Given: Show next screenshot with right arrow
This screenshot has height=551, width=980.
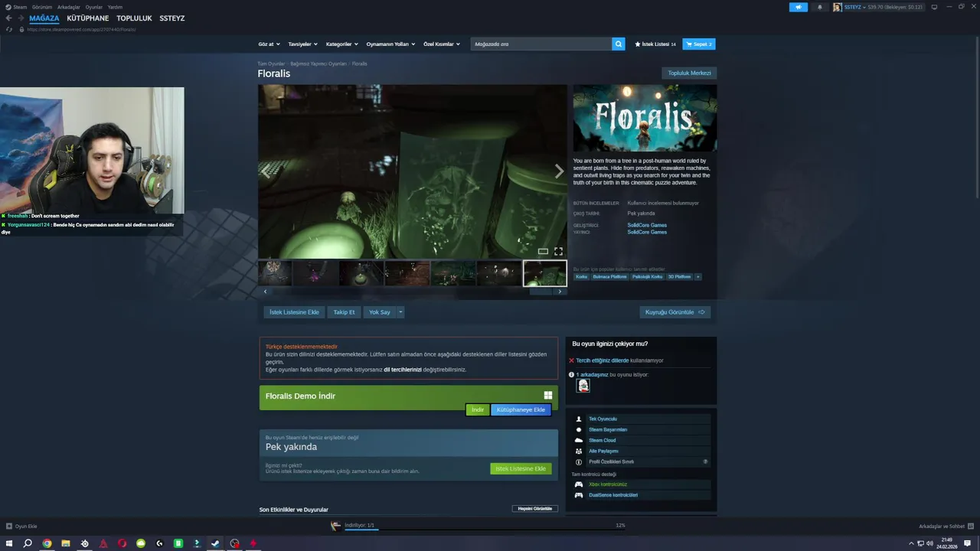Looking at the screenshot, I should click(559, 171).
